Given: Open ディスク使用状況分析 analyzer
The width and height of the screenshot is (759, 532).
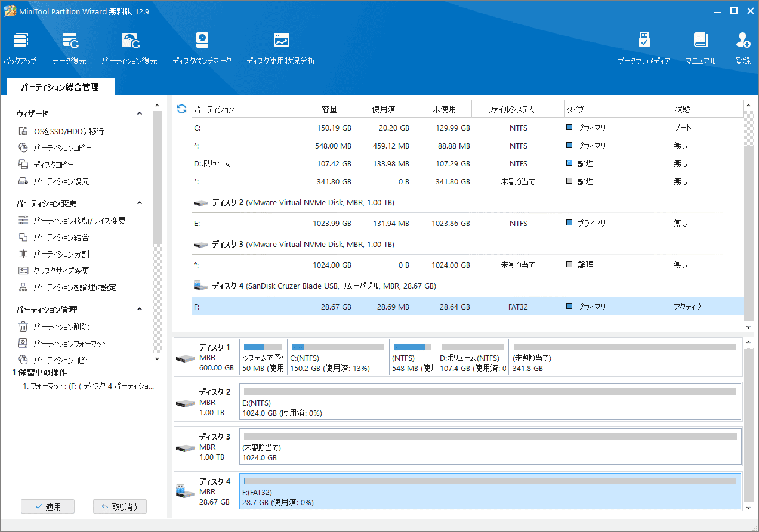Looking at the screenshot, I should click(x=281, y=49).
